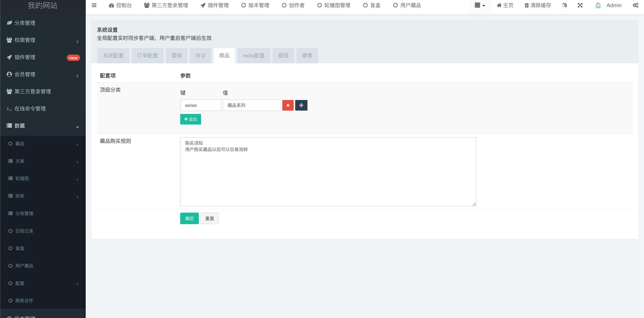Screen dimensions: 644x318
Task: Click the Admin avatar image
Action: click(598, 5)
